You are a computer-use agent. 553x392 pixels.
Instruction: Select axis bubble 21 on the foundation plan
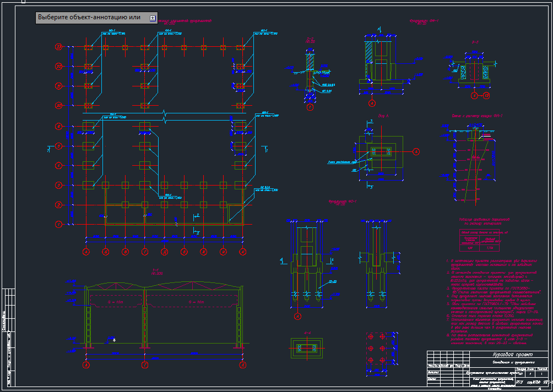click(58, 86)
